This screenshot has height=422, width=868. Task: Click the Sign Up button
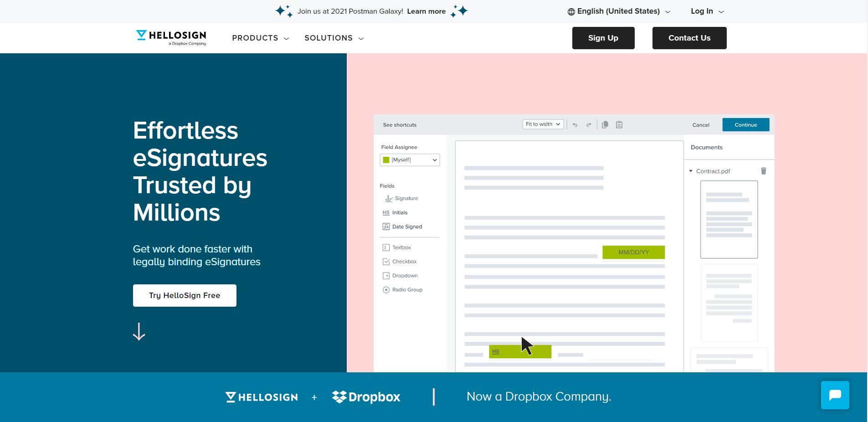[603, 38]
